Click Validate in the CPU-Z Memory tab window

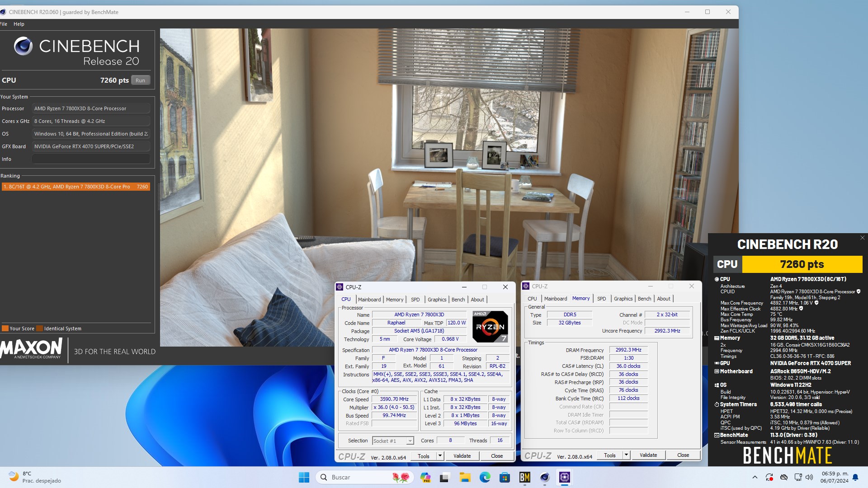[648, 455]
